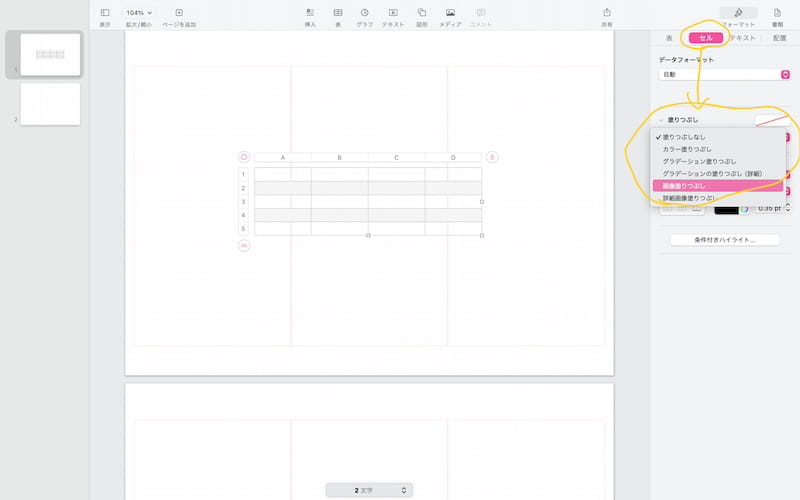
Task: Click the fill color preview swatch
Action: click(771, 120)
